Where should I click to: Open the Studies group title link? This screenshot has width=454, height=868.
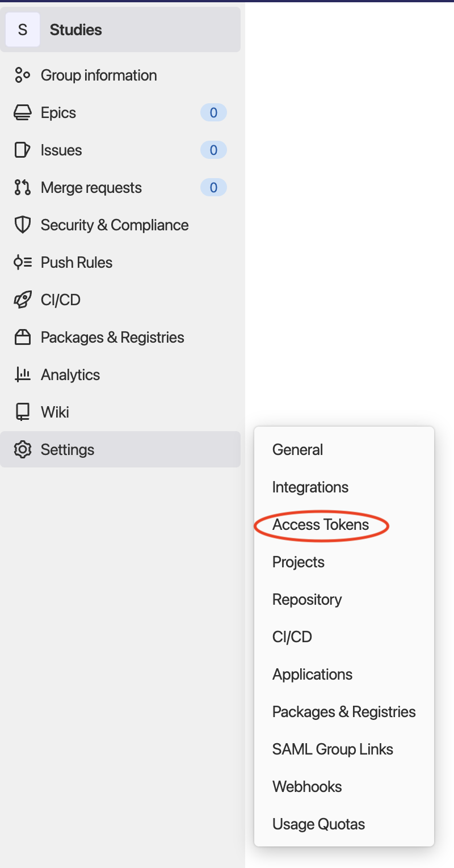76,30
